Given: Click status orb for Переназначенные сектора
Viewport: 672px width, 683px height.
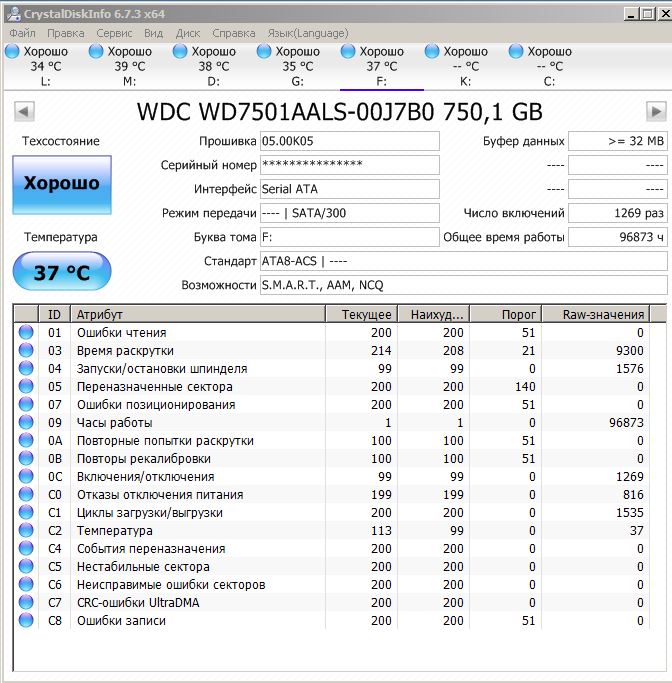Looking at the screenshot, I should pos(26,386).
